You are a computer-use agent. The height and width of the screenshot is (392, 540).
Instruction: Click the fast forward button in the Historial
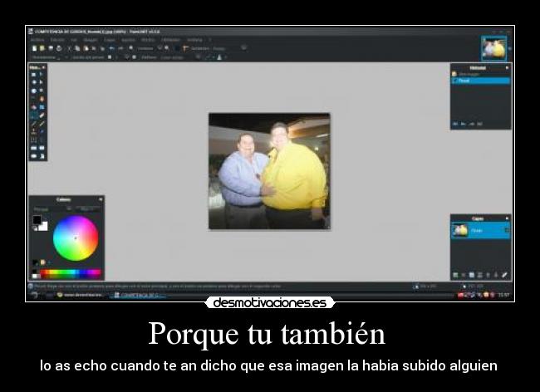coord(479,124)
